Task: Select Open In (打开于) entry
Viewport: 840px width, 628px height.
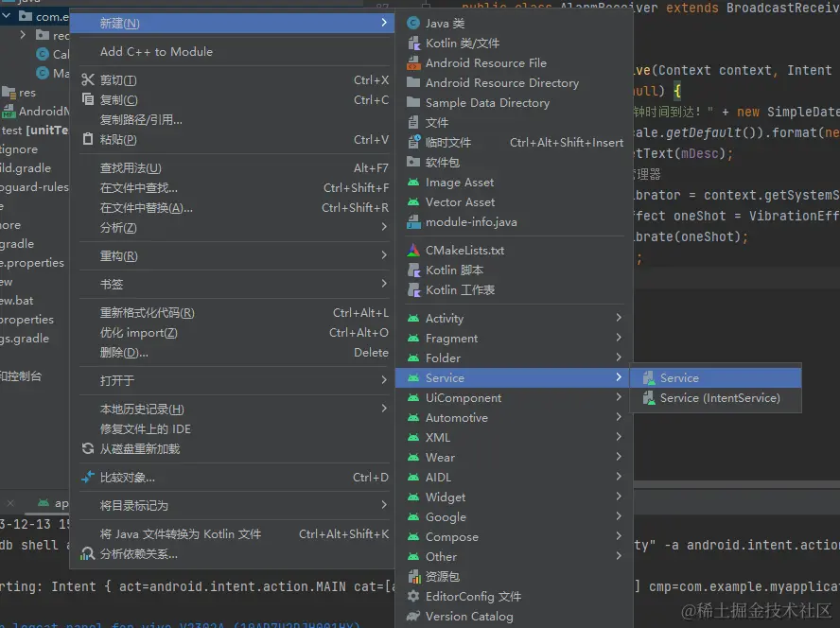Action: pyautogui.click(x=233, y=380)
